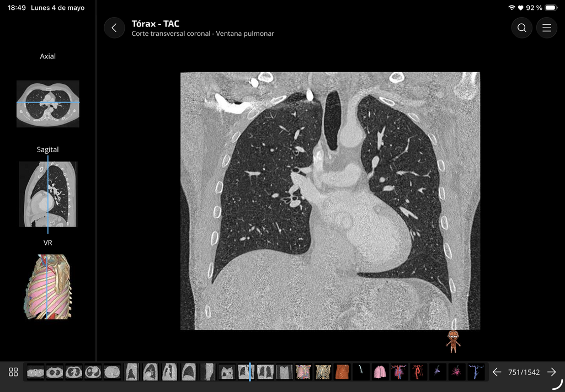565x392 pixels.
Task: Go to the previous image arrow
Action: coord(497,372)
